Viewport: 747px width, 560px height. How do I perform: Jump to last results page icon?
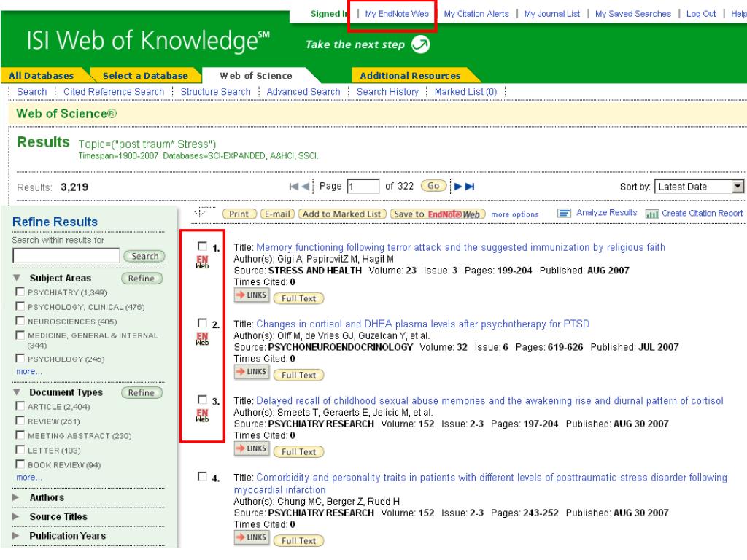coord(470,187)
